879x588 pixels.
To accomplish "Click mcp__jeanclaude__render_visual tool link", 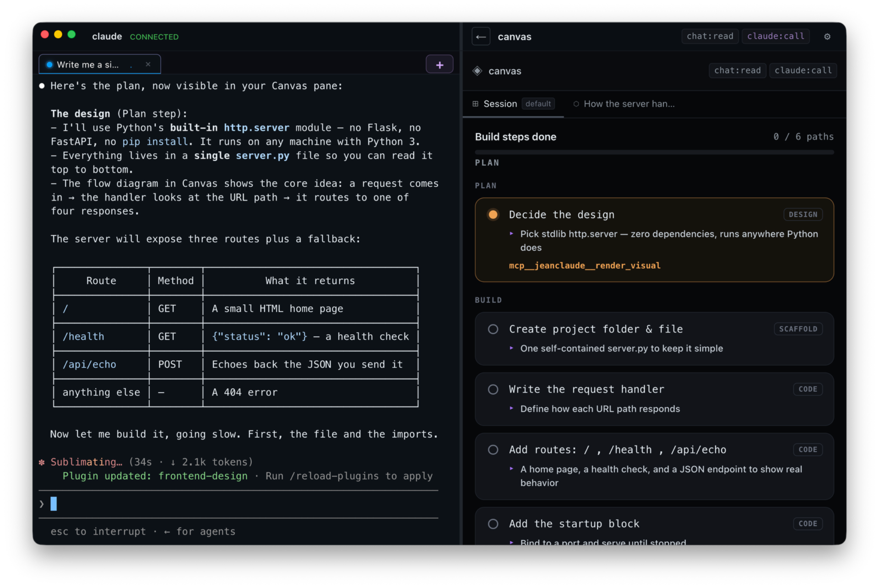I will tap(585, 265).
